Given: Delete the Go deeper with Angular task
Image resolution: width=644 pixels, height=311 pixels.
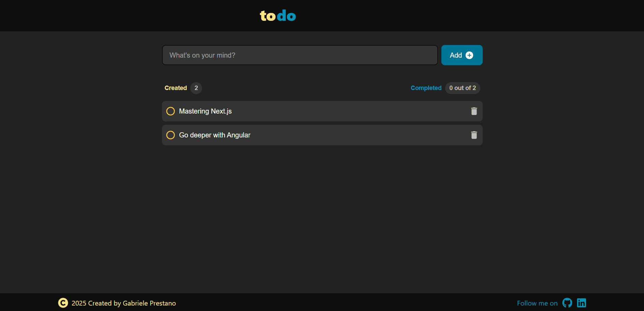Looking at the screenshot, I should tap(474, 135).
